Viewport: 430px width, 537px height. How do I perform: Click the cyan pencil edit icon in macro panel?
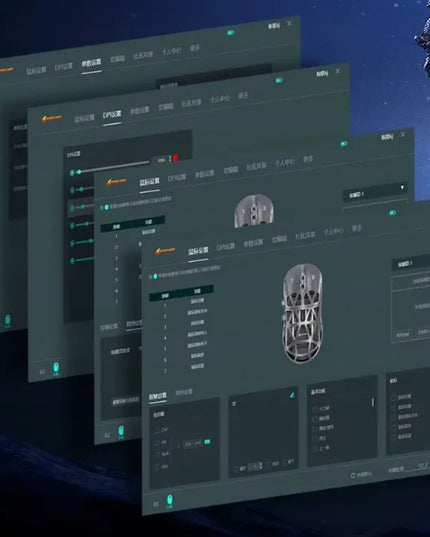tap(292, 395)
